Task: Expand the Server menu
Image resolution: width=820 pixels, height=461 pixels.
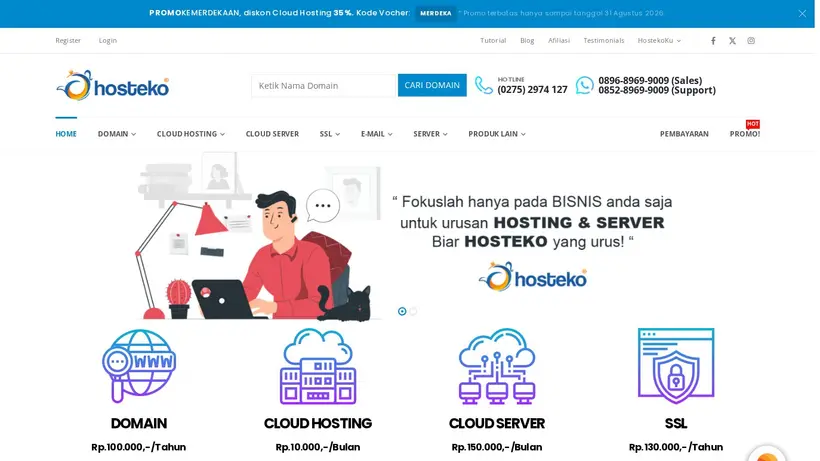Action: coord(430,134)
